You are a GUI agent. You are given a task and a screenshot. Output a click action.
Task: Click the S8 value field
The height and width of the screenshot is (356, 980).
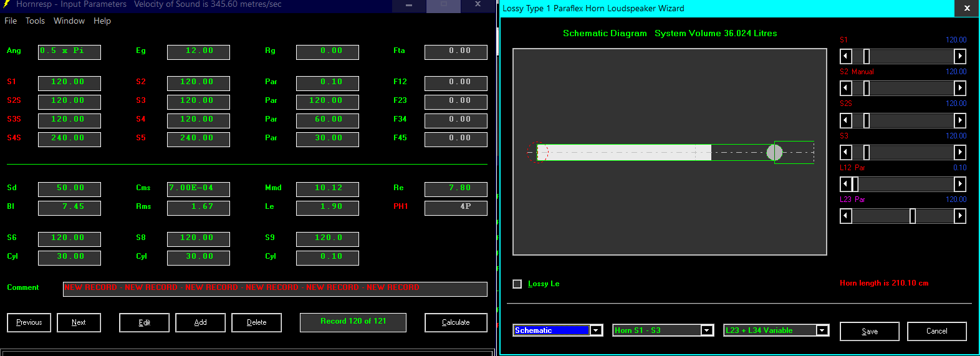tap(198, 239)
